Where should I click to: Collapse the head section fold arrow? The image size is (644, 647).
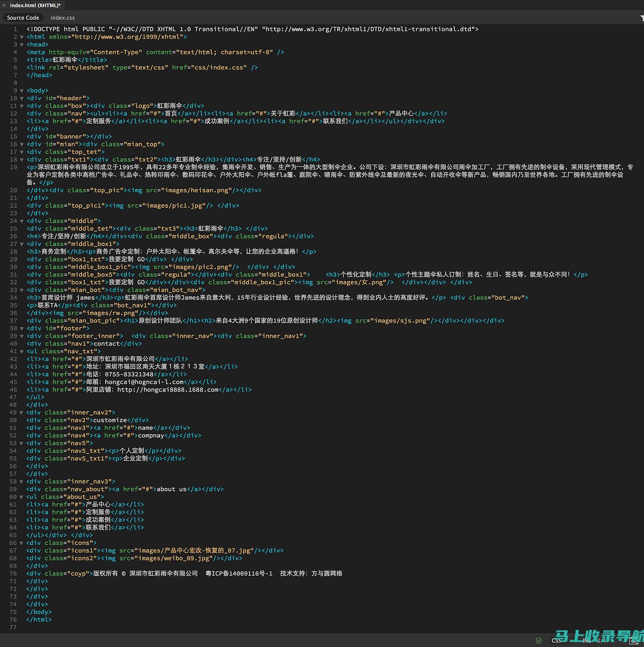(x=22, y=44)
